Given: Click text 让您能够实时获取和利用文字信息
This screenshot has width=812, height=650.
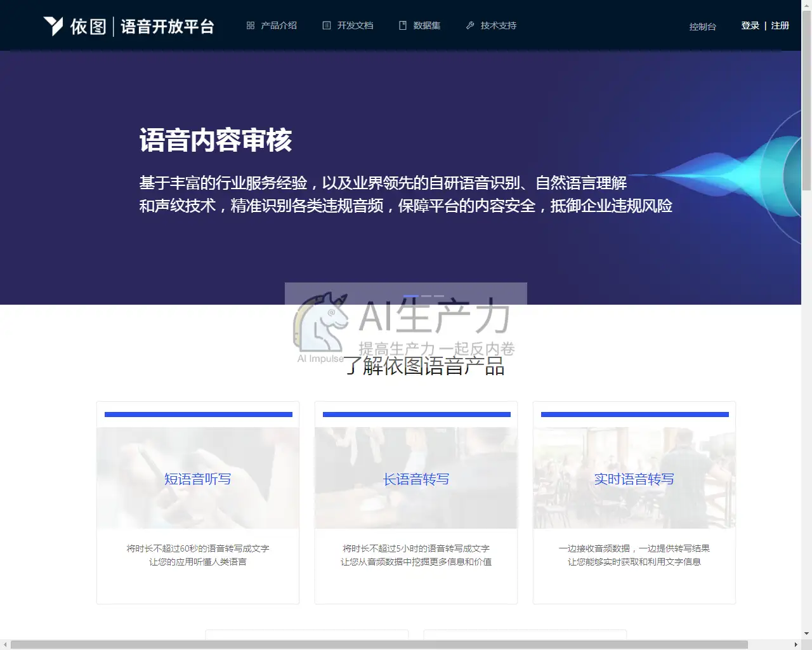Looking at the screenshot, I should point(634,562).
